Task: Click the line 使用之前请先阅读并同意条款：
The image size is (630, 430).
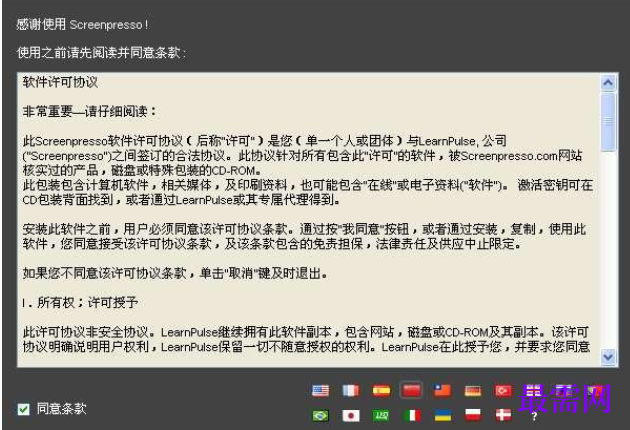Action: pos(102,53)
